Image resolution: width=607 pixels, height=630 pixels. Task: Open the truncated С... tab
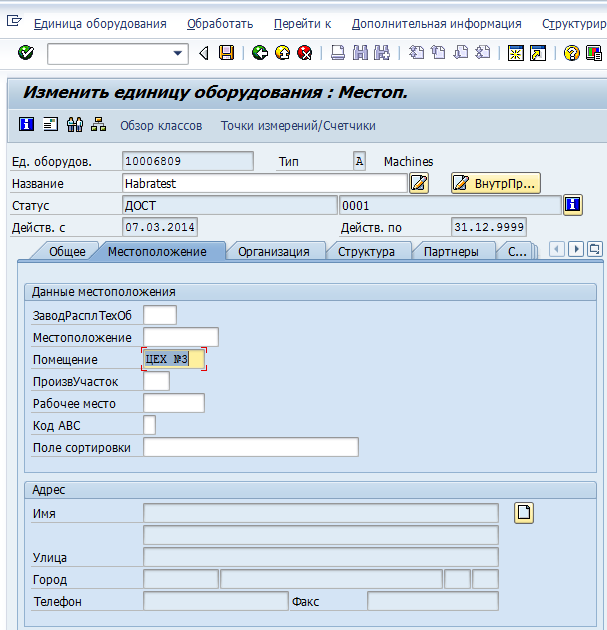517,252
